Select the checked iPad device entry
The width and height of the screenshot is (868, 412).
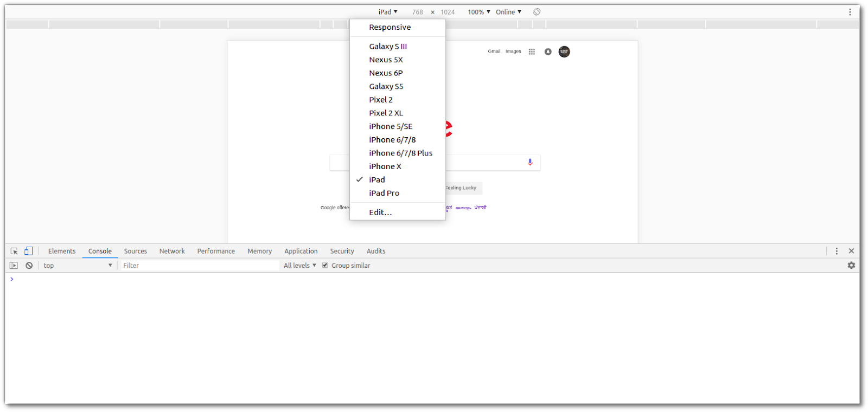pos(398,179)
